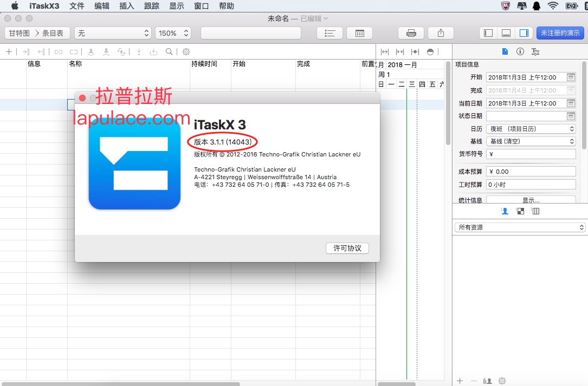The width and height of the screenshot is (588, 386).
Task: Click the print icon
Action: click(411, 34)
